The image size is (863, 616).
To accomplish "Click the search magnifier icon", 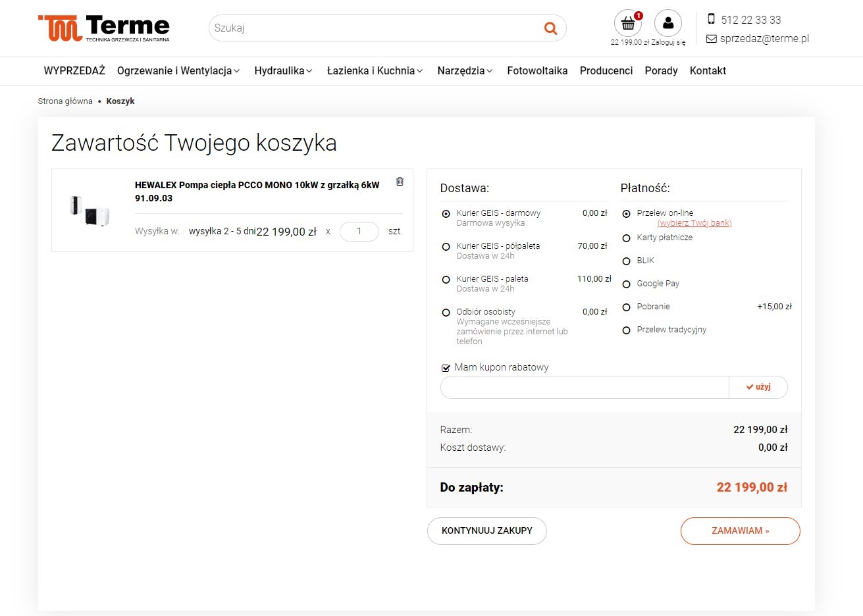I will pyautogui.click(x=550, y=28).
